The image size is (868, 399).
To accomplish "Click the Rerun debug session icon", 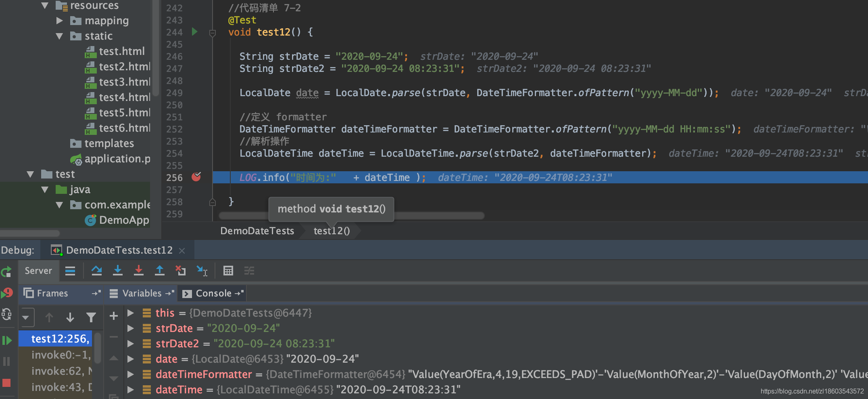I will (x=6, y=272).
